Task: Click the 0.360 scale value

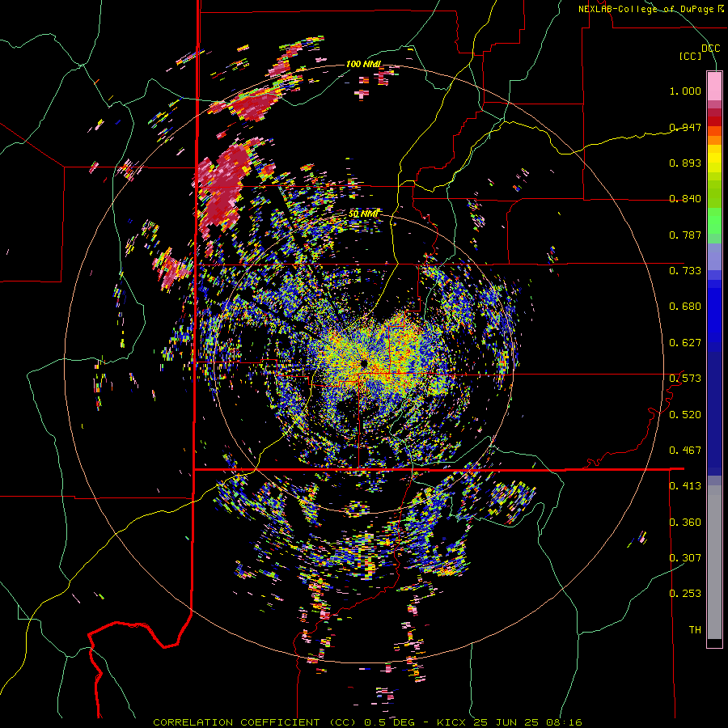Action: click(685, 523)
